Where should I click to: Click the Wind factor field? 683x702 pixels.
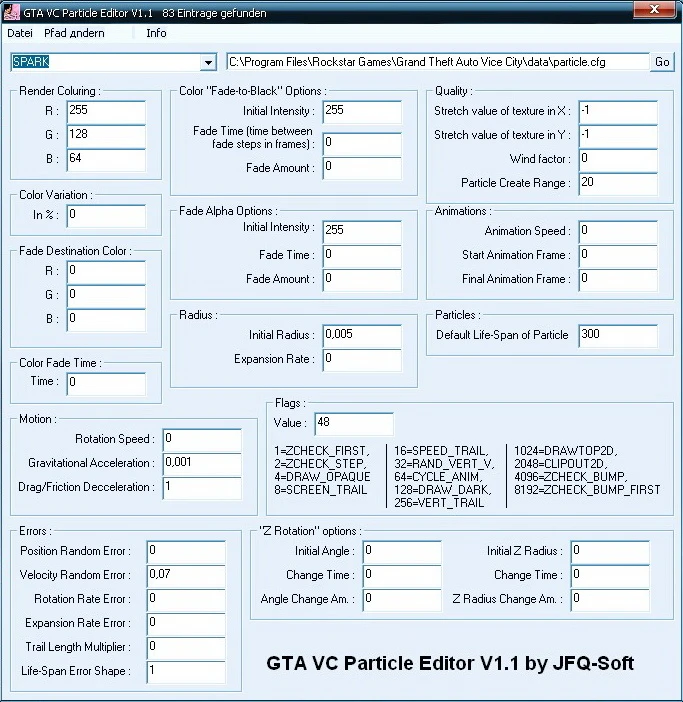click(x=618, y=159)
